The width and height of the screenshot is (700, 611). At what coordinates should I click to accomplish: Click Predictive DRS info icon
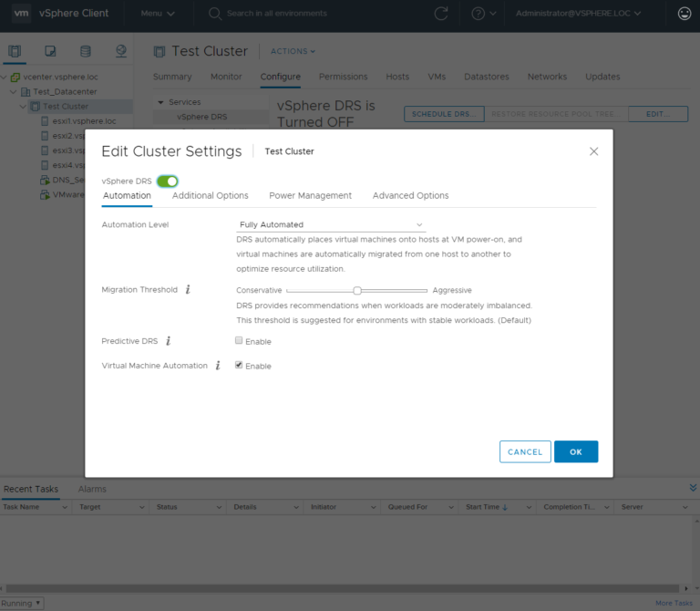(169, 341)
